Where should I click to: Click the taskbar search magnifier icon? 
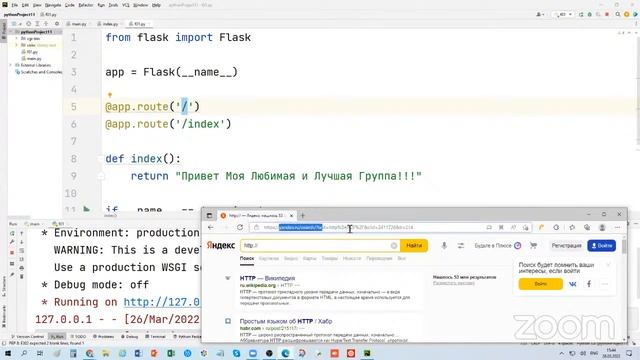pos(24,353)
